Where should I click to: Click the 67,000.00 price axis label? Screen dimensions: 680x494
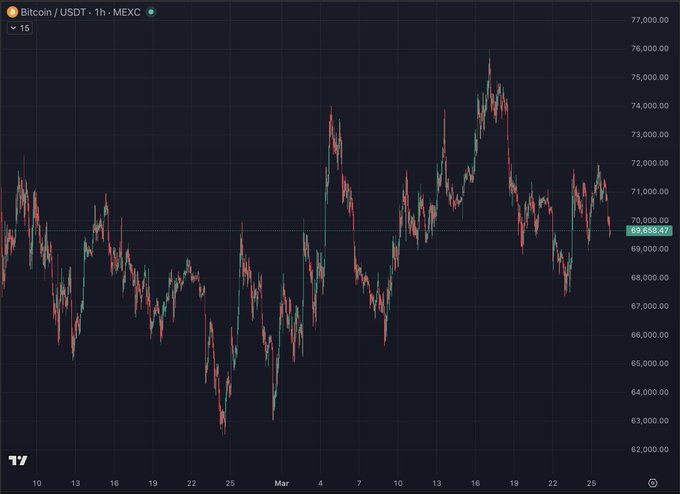coord(649,306)
